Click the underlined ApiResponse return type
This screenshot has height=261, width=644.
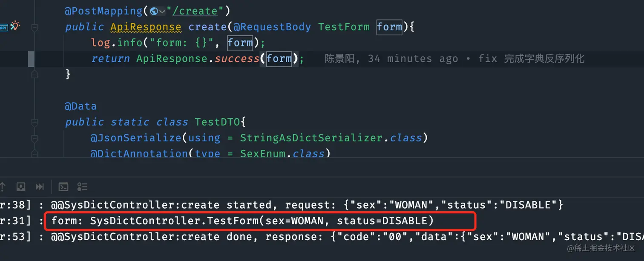point(146,27)
